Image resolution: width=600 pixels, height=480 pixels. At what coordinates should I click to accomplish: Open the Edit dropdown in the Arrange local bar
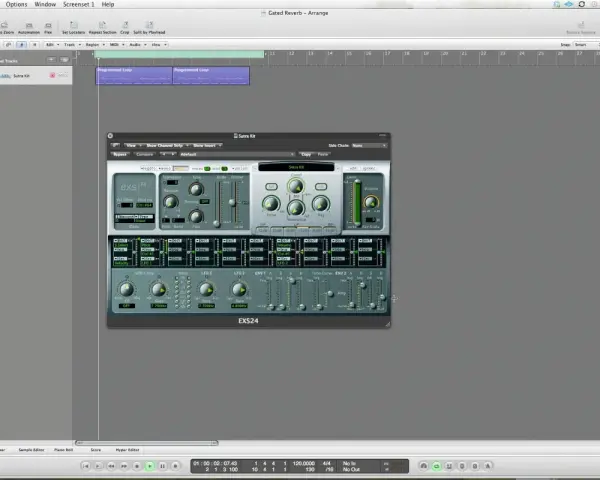coord(52,45)
